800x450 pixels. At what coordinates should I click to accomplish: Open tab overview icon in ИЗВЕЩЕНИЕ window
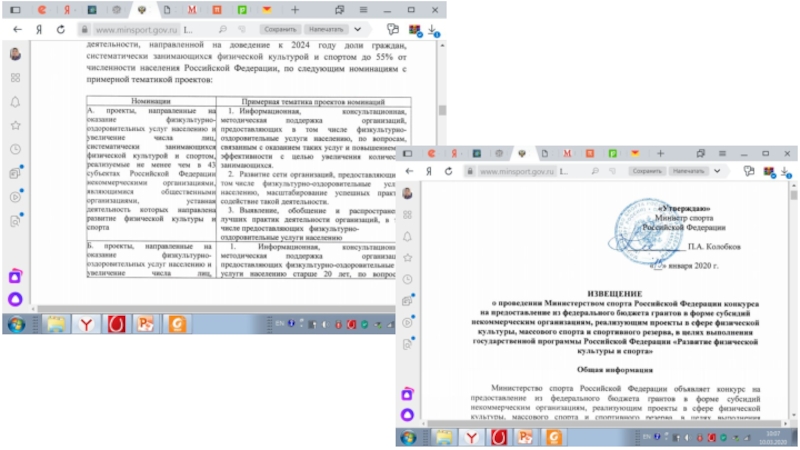click(701, 153)
